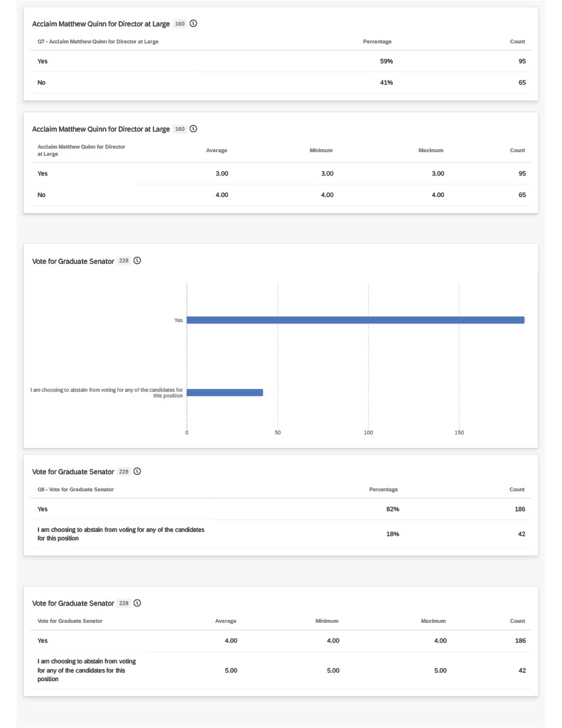Click the 160 response badge in the Q7 card
Image resolution: width=562 pixels, height=728 pixels.
coord(180,23)
